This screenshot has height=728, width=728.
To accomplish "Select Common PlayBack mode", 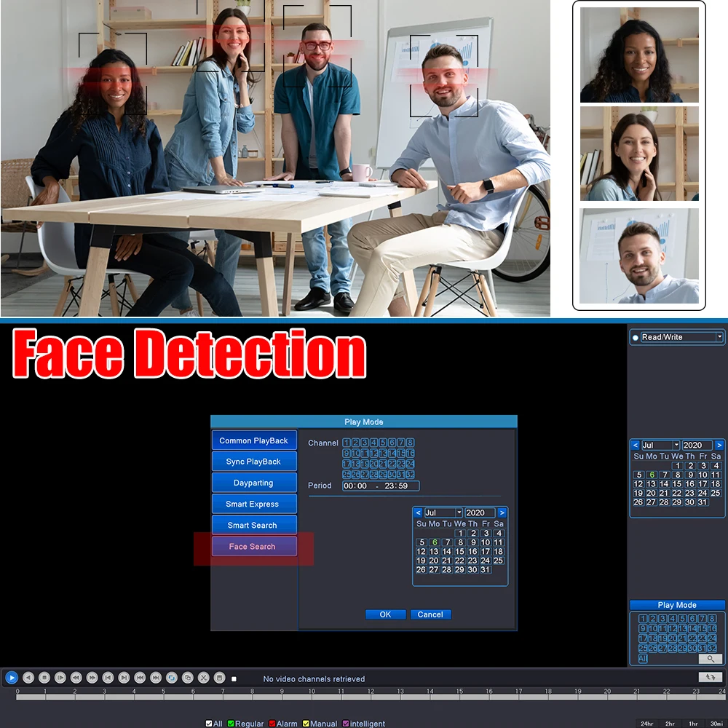I will click(254, 440).
